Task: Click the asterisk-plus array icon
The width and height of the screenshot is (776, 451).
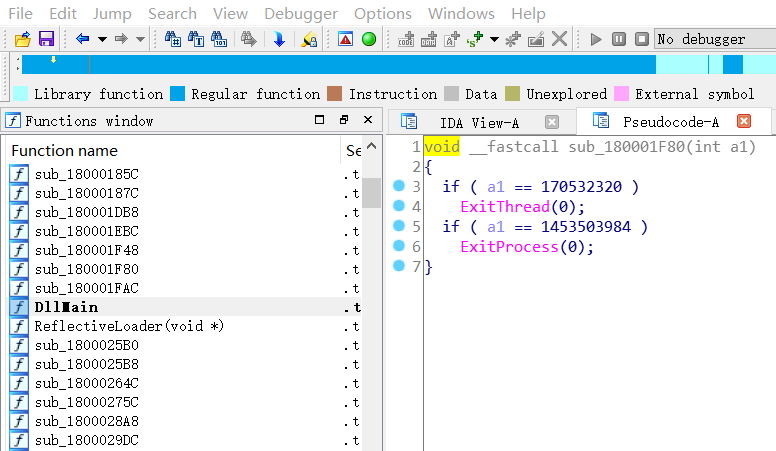Action: 513,39
